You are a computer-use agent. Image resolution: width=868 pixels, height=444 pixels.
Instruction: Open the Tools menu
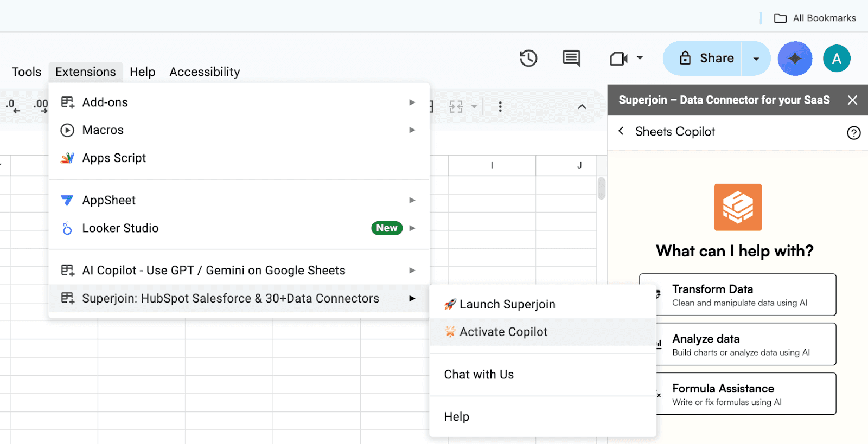(27, 72)
